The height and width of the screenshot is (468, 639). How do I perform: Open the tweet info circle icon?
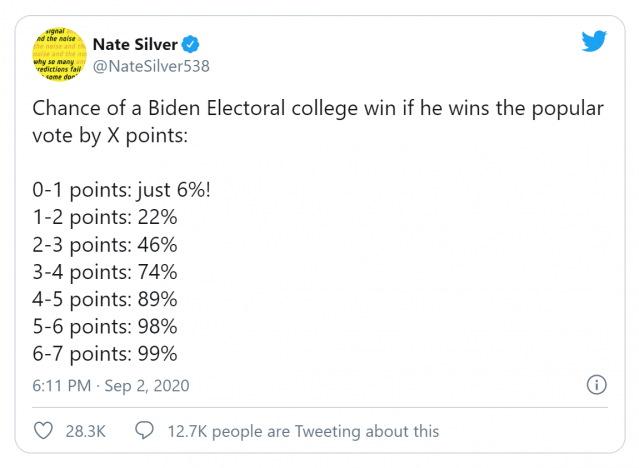click(x=596, y=385)
